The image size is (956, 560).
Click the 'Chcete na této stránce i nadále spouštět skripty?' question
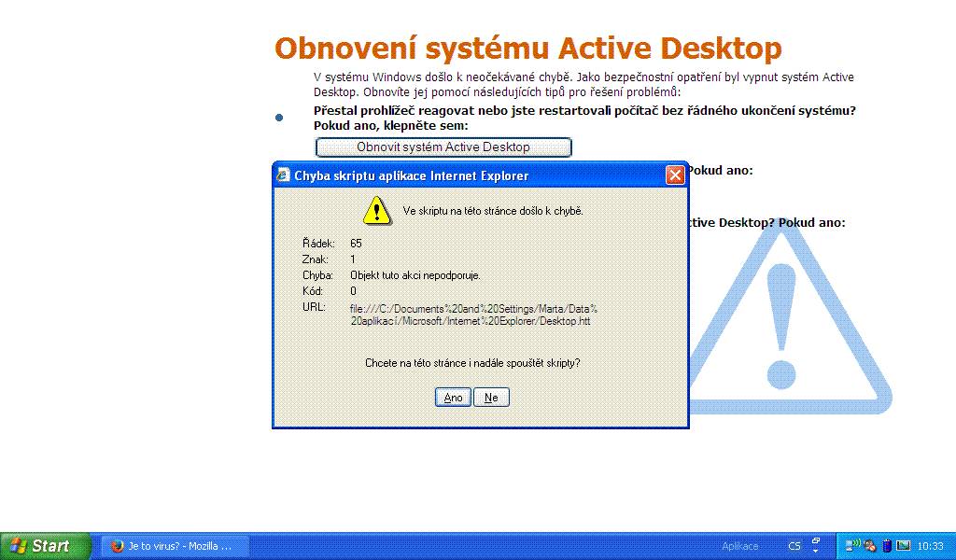(472, 363)
